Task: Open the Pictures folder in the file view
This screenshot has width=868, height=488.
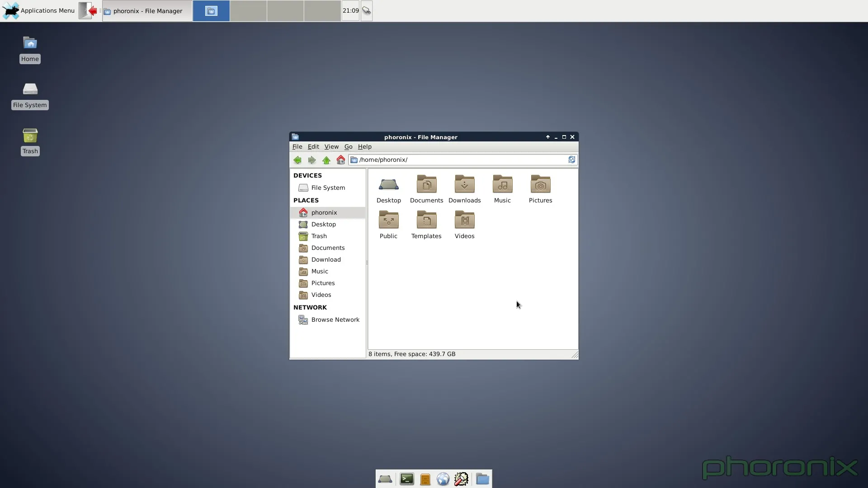Action: pos(540,189)
